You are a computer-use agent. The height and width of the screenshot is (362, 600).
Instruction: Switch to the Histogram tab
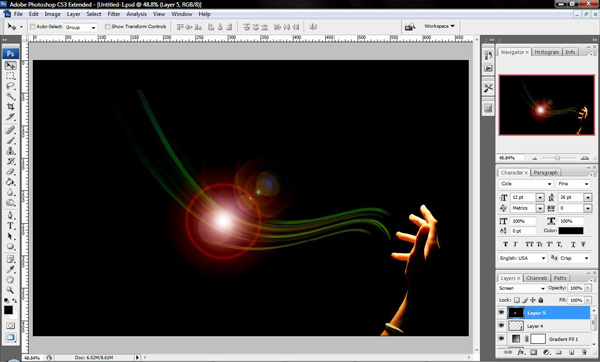(x=546, y=52)
